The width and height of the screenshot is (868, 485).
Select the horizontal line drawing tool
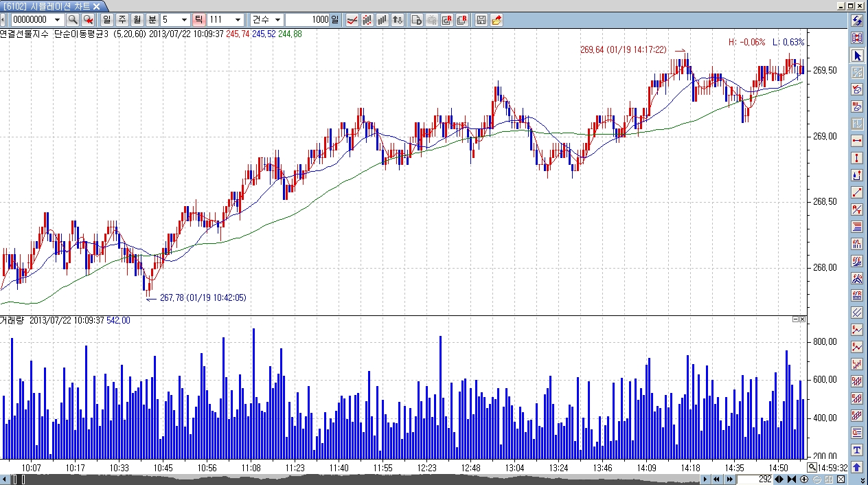857,141
